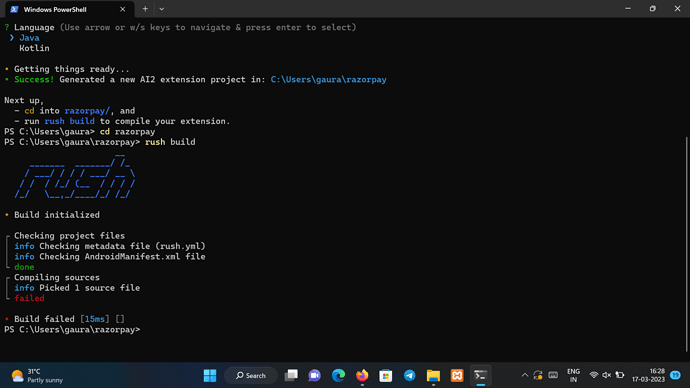
Task: Open File Explorer from the taskbar
Action: tap(433, 376)
